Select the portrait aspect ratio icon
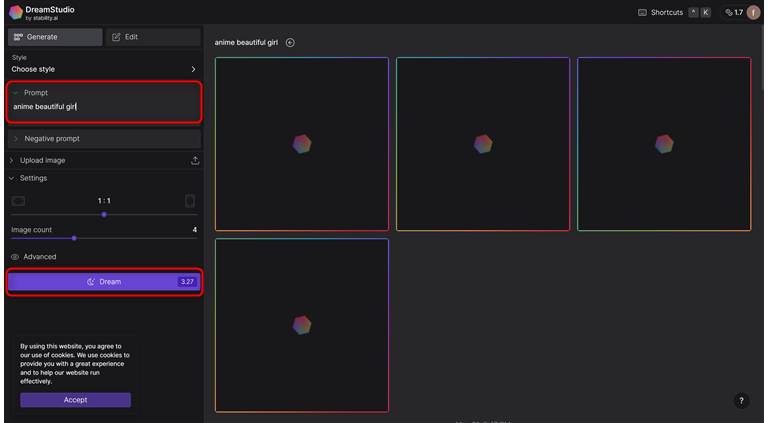This screenshot has height=423, width=768. (x=190, y=201)
